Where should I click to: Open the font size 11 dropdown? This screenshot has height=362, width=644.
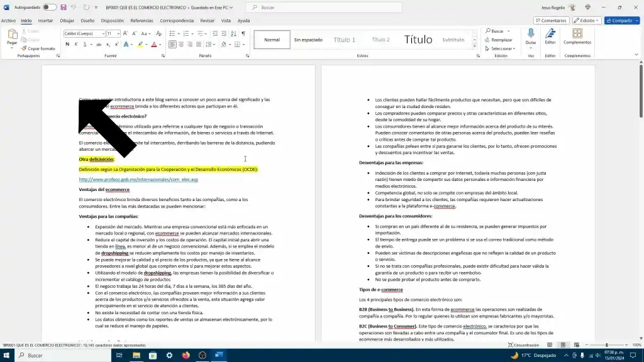coord(118,34)
